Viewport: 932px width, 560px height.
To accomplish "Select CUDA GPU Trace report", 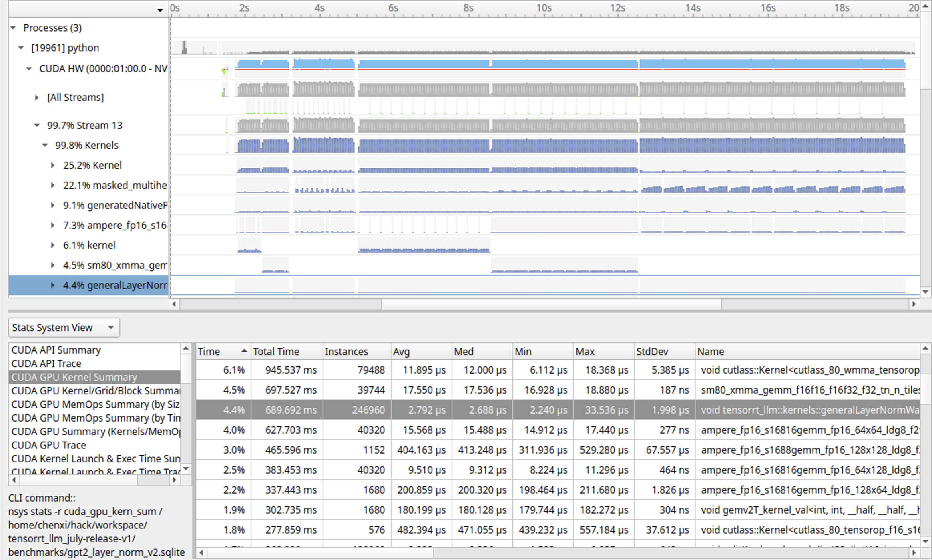I will pyautogui.click(x=49, y=445).
